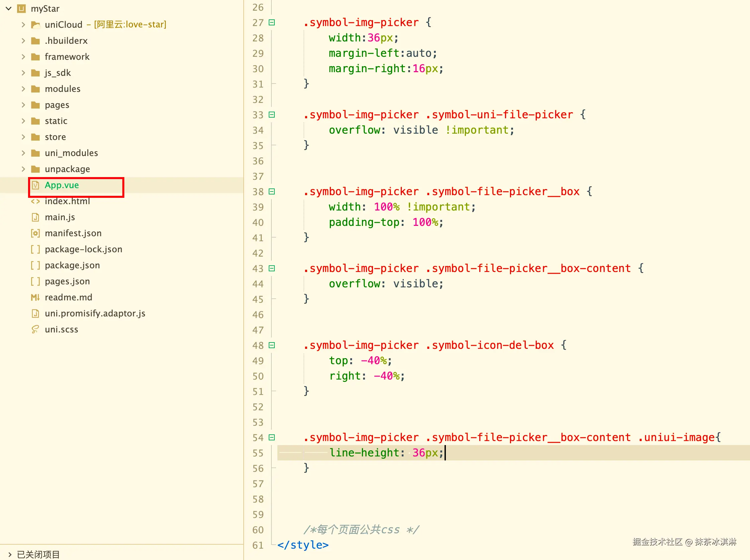The width and height of the screenshot is (750, 560).
Task: Select the static folder
Action: pyautogui.click(x=56, y=121)
